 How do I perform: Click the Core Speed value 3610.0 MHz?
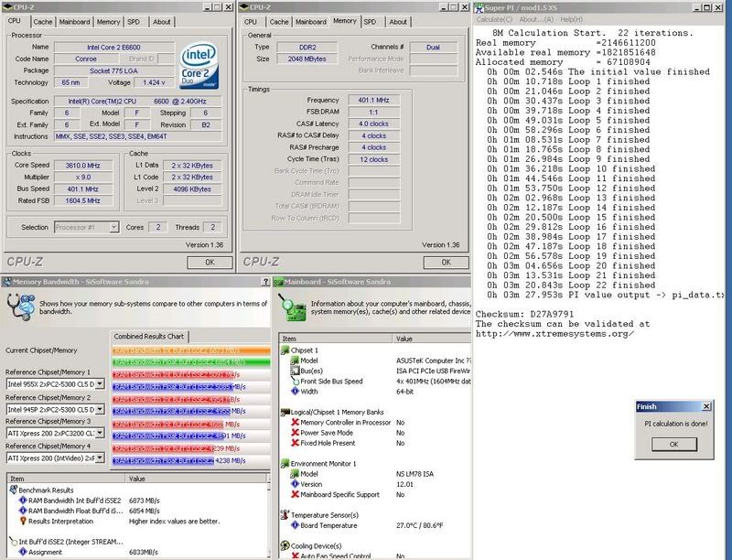[82, 166]
